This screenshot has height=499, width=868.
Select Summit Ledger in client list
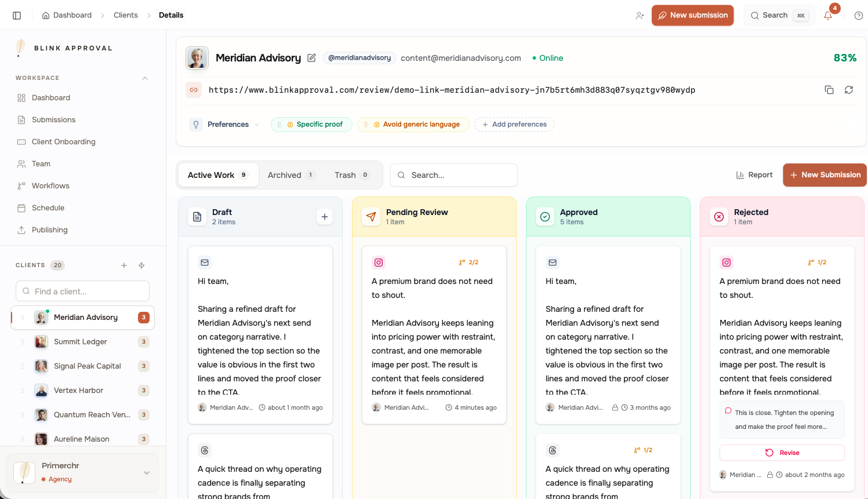(x=81, y=342)
